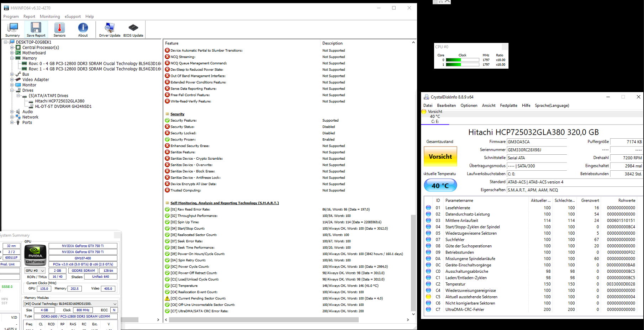Click the Parametername column header in CrystalDiskInfo
Screen dimensions: 644x330
pos(459,201)
